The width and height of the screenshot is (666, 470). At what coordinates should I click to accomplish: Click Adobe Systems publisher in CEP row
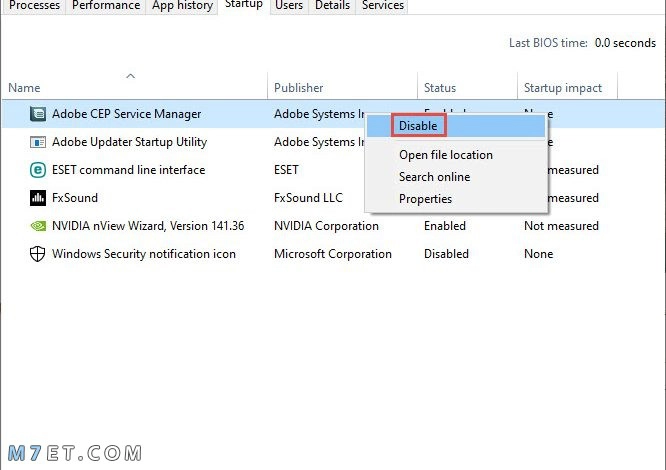(319, 114)
